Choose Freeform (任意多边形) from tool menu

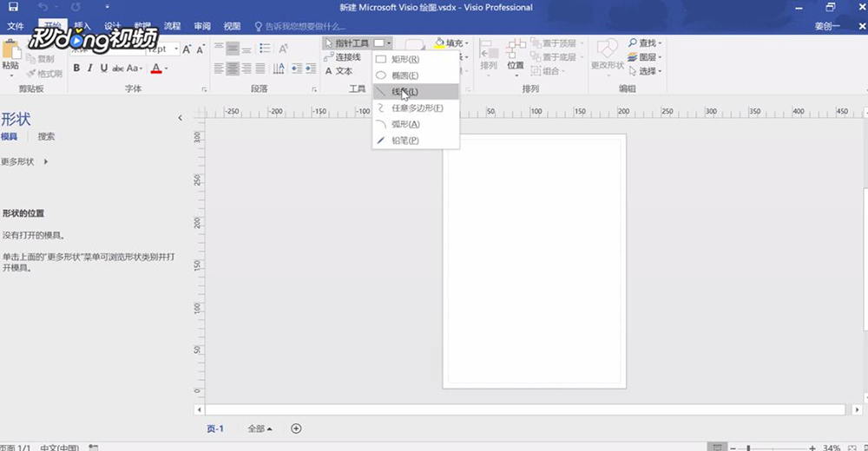416,108
